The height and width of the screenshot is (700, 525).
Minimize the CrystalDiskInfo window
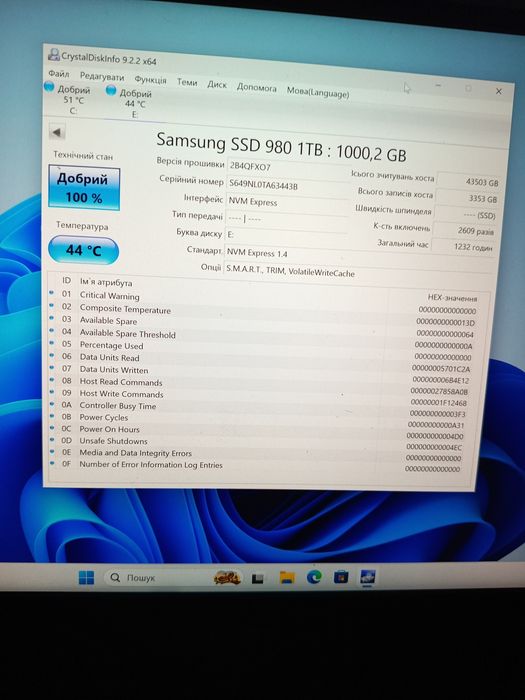(438, 85)
